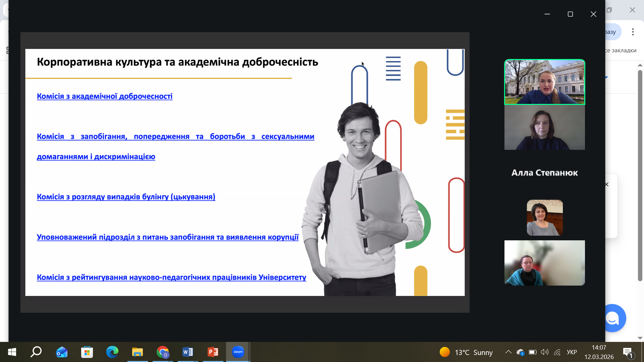Open the Zoom app in taskbar
This screenshot has width=644, height=362.
coord(238,352)
